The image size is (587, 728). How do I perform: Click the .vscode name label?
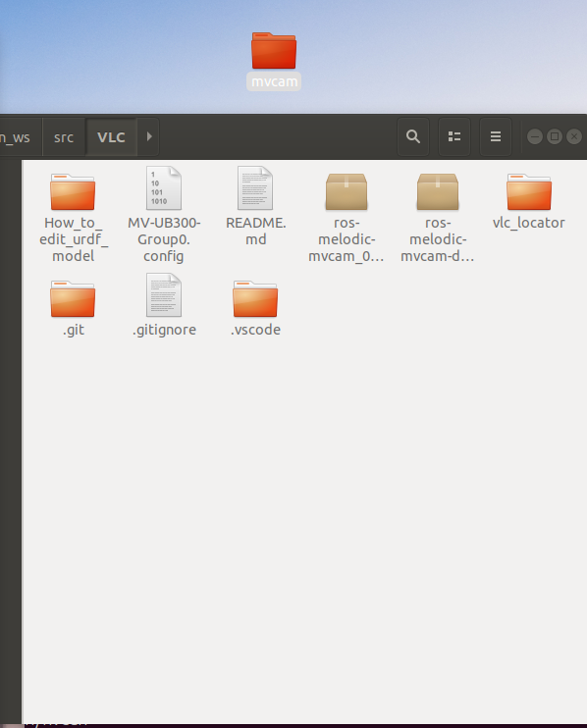(x=255, y=330)
